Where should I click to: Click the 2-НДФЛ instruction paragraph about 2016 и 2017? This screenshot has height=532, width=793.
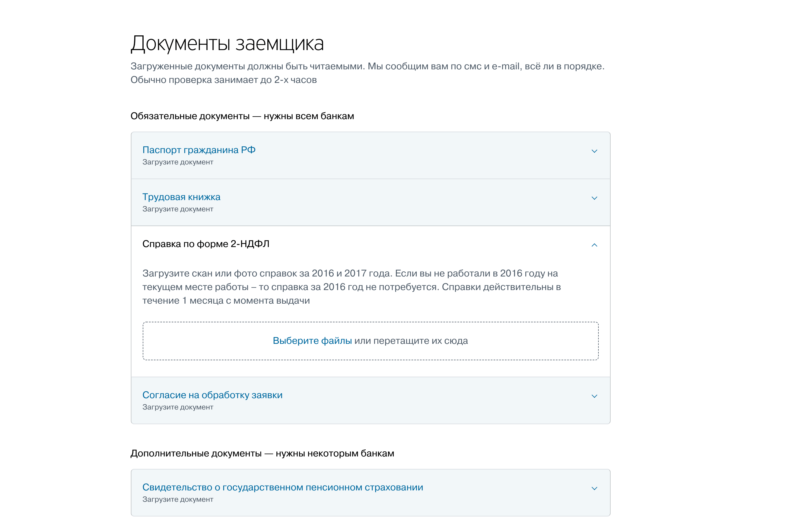click(x=351, y=287)
